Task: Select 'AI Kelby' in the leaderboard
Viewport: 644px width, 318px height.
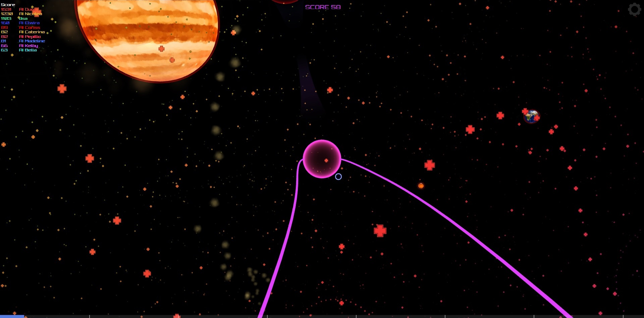Action: click(x=29, y=46)
